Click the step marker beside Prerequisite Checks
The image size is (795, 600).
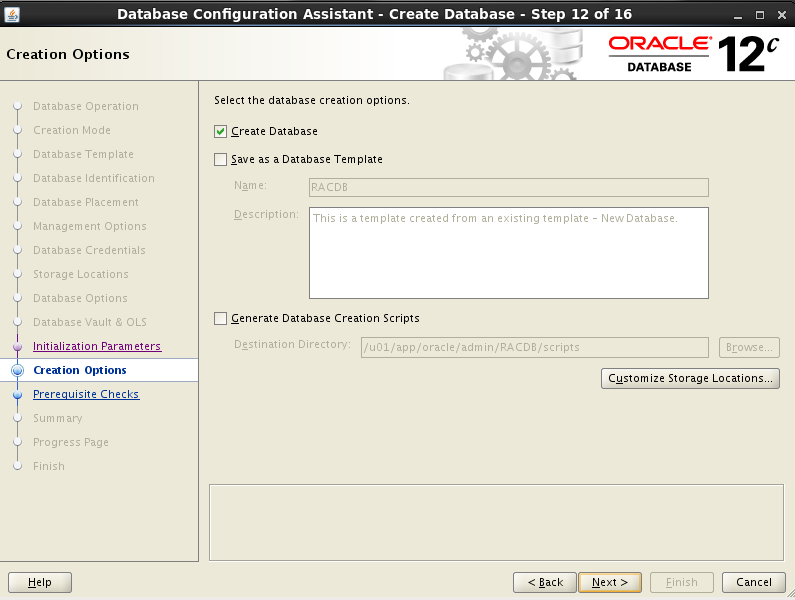(x=18, y=395)
